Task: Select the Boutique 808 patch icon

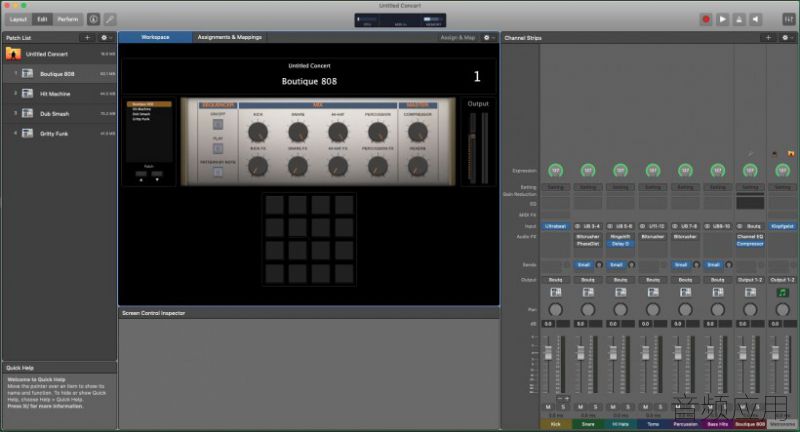Action: tap(28, 73)
